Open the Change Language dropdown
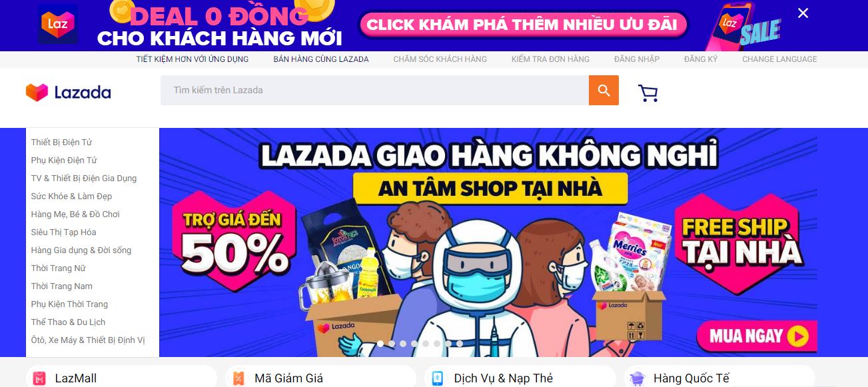This screenshot has height=387, width=868. 779,59
